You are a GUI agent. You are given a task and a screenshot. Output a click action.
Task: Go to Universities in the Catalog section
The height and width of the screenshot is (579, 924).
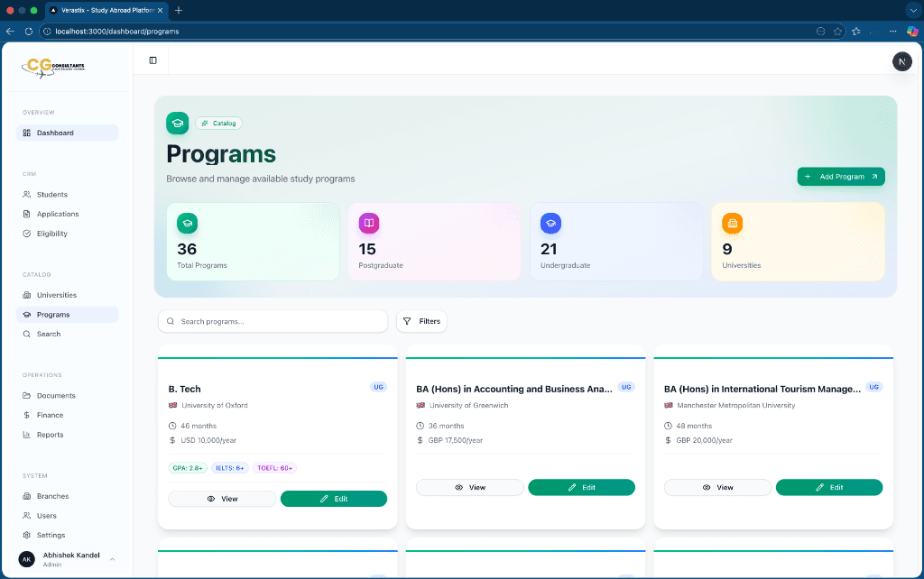(56, 295)
